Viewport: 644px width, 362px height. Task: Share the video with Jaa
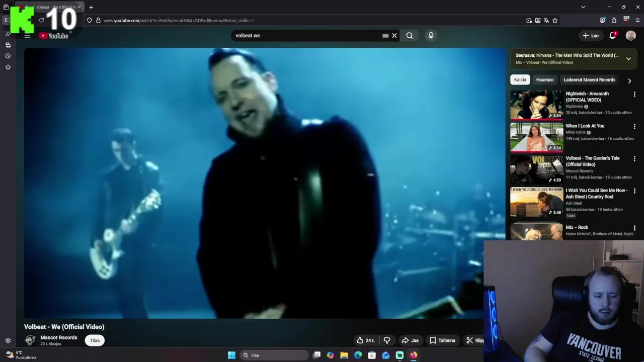coord(410,340)
